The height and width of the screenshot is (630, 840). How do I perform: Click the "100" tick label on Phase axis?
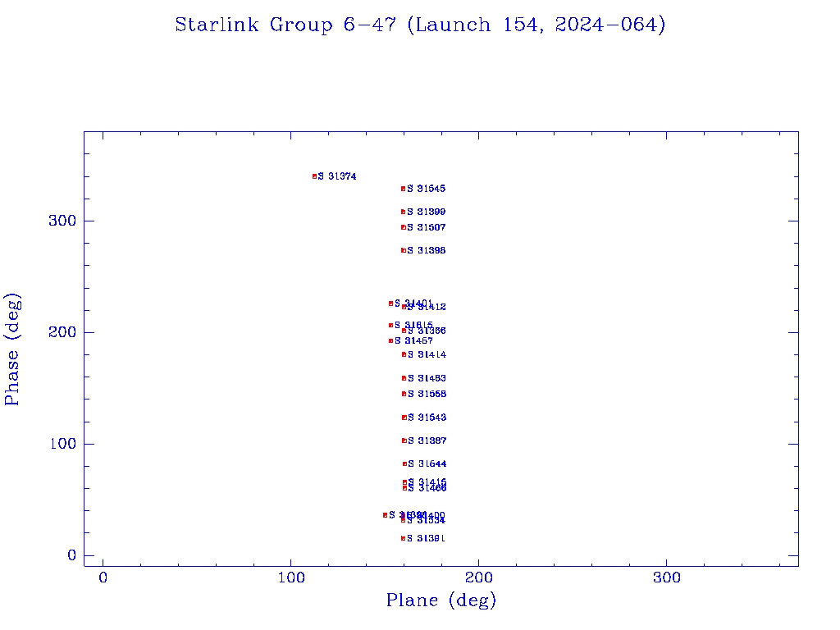pyautogui.click(x=62, y=444)
